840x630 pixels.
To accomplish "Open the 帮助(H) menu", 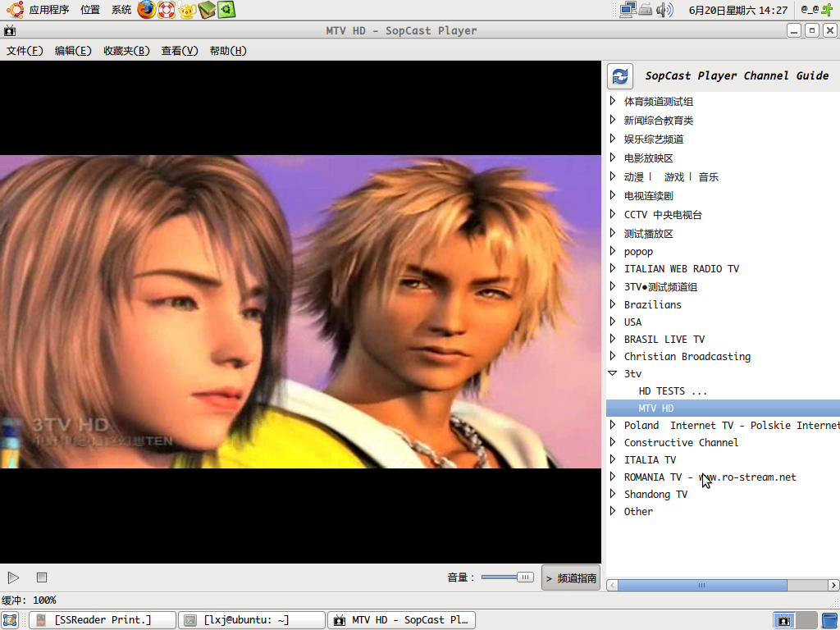I will [228, 51].
